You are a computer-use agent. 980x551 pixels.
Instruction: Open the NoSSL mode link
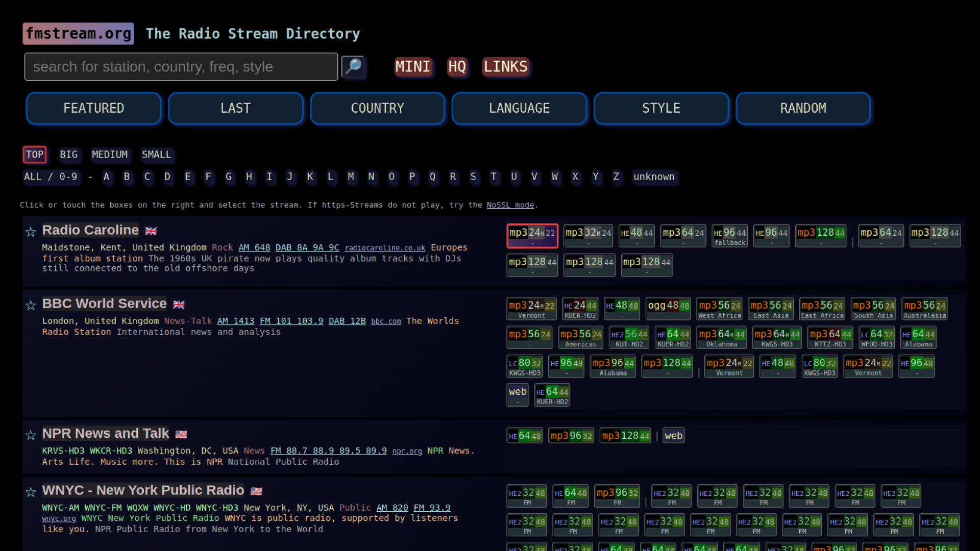coord(510,205)
